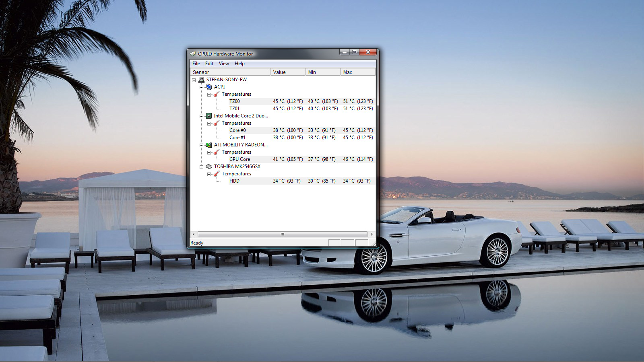Click the horizontal scrollbar thumb
Viewport: 644px width, 362px height.
[x=283, y=234]
